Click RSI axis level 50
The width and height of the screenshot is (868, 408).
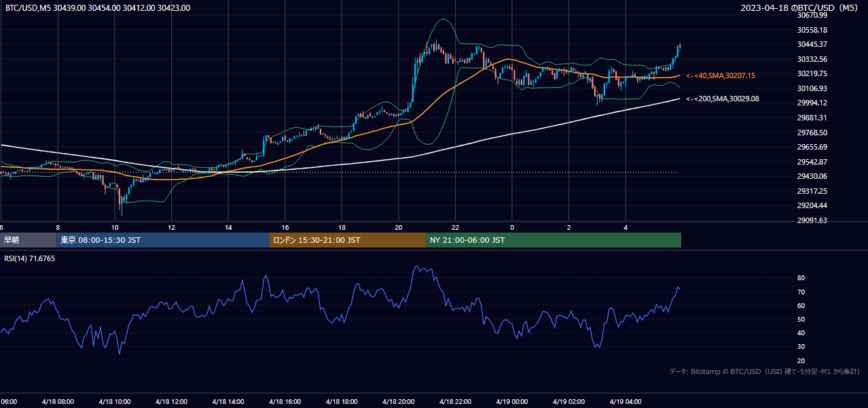click(801, 320)
